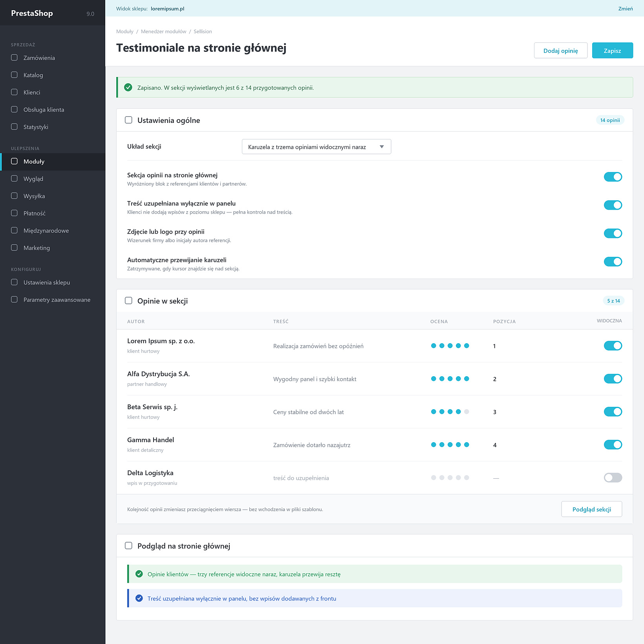Click the AUTOR column header
The image size is (644, 644).
[136, 322]
